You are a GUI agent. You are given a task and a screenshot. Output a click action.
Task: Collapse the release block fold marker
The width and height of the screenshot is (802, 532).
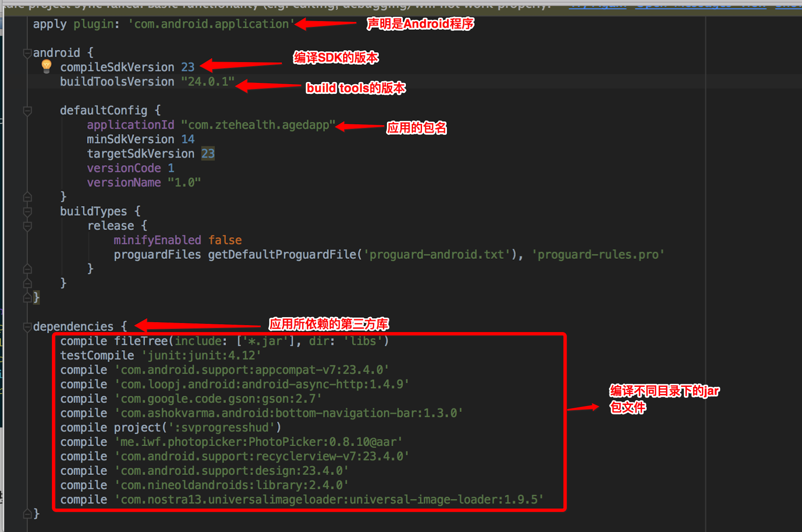tap(27, 226)
